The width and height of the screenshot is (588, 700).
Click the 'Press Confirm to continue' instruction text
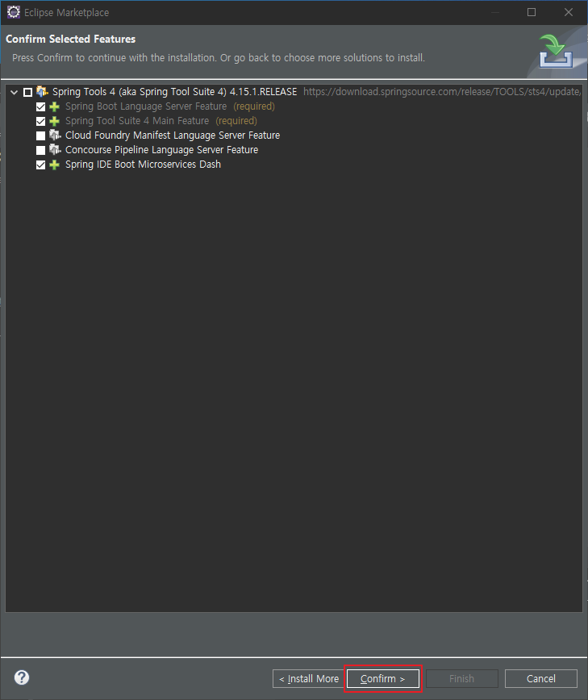click(x=219, y=57)
